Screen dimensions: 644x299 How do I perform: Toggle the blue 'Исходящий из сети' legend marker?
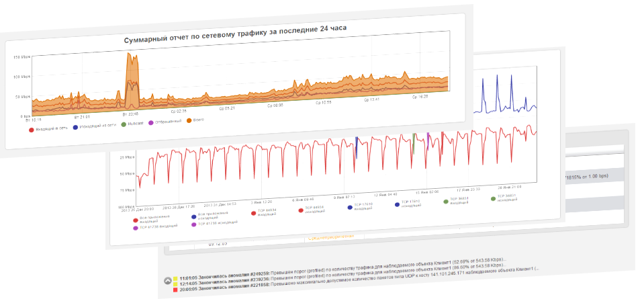click(x=75, y=127)
